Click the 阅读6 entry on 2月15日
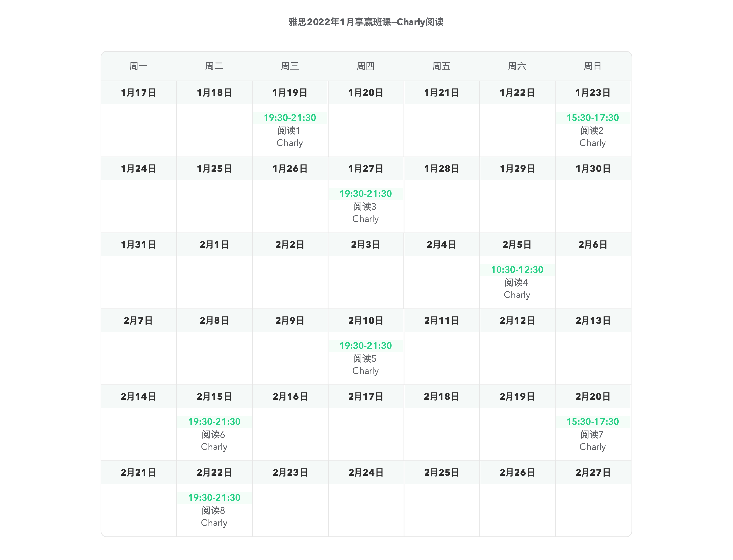Viewport: 733px width, 560px height. pyautogui.click(x=214, y=434)
